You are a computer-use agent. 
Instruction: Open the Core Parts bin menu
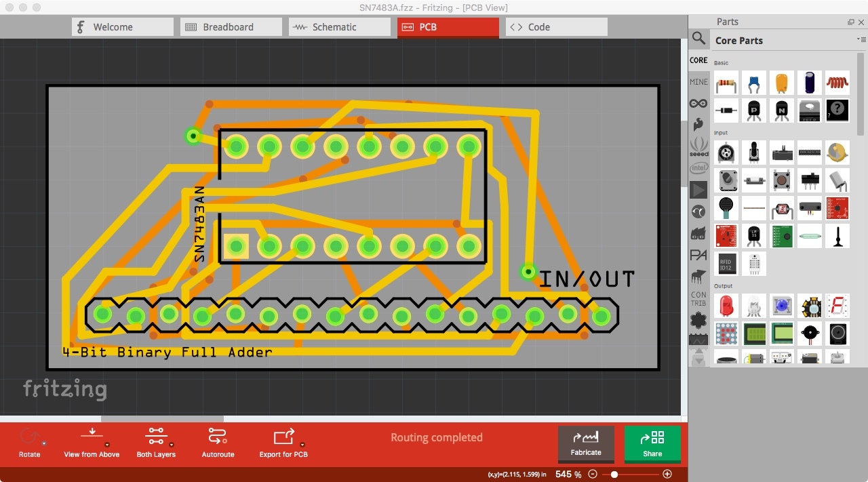[861, 40]
